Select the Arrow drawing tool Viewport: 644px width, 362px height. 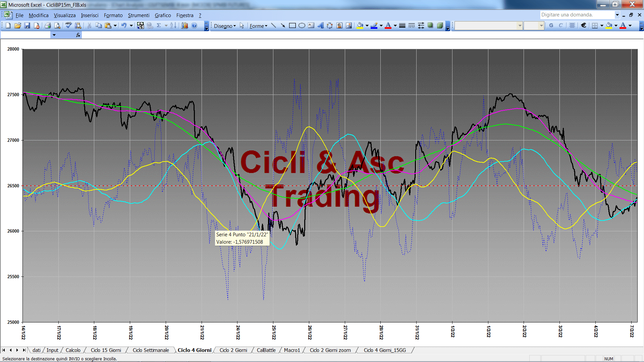pos(283,25)
